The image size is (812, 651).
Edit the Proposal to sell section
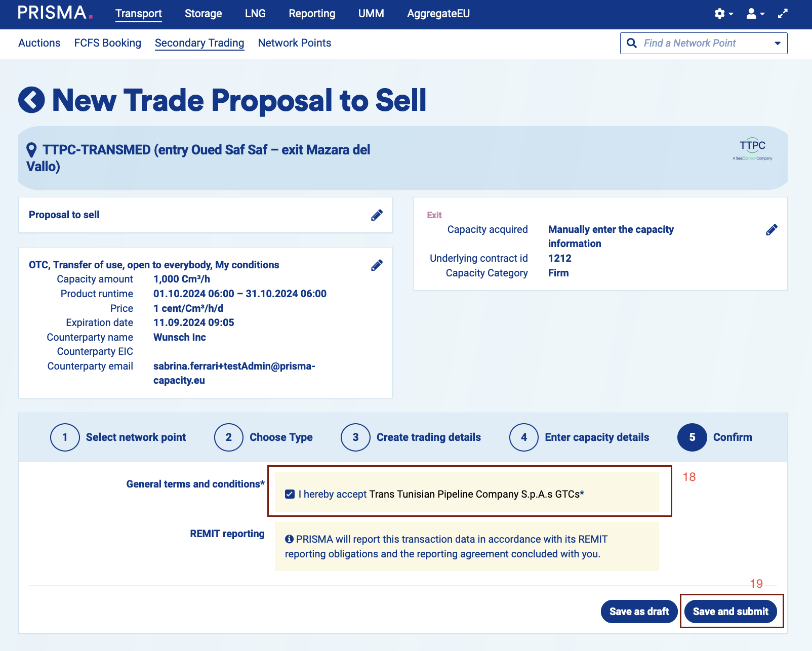pos(377,215)
